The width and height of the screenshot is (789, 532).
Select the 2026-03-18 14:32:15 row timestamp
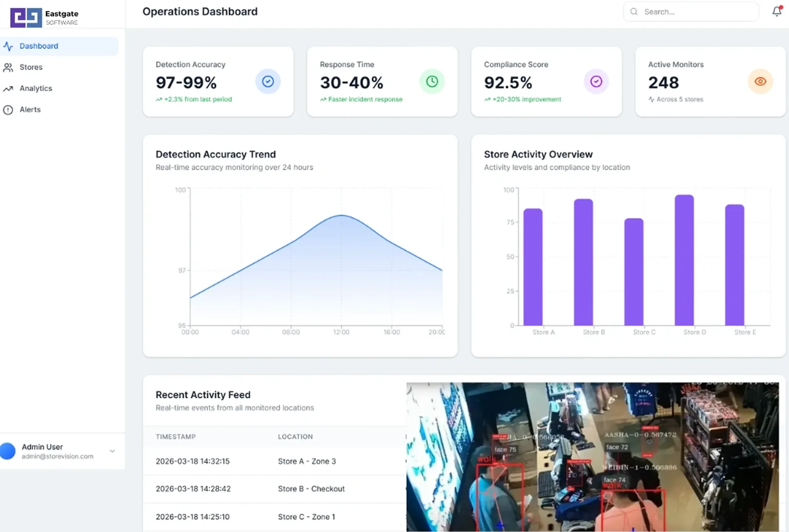point(193,461)
